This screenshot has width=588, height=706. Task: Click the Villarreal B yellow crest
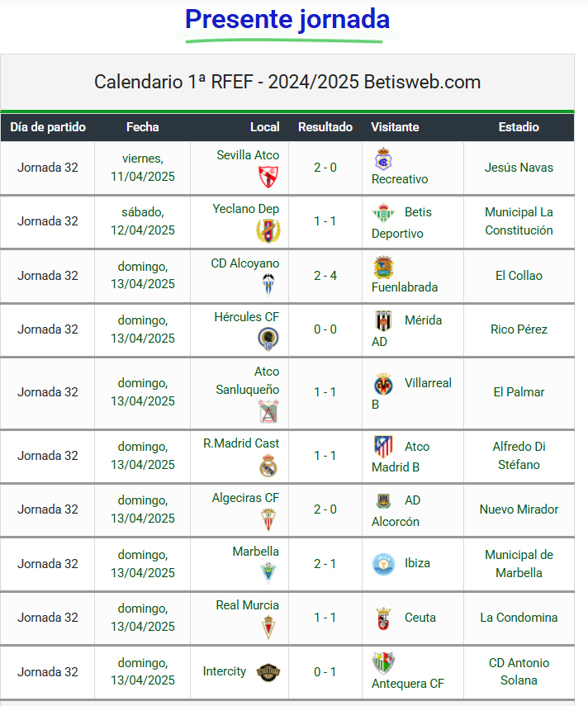click(x=383, y=384)
